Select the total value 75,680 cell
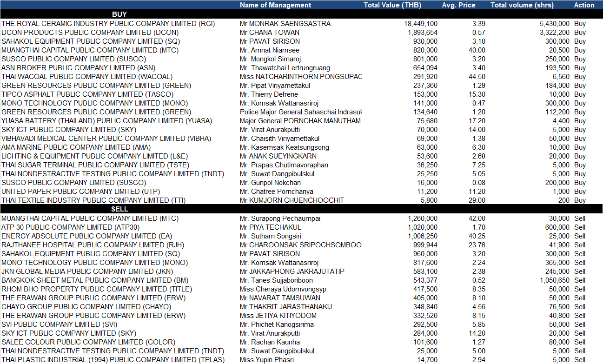 click(x=427, y=120)
